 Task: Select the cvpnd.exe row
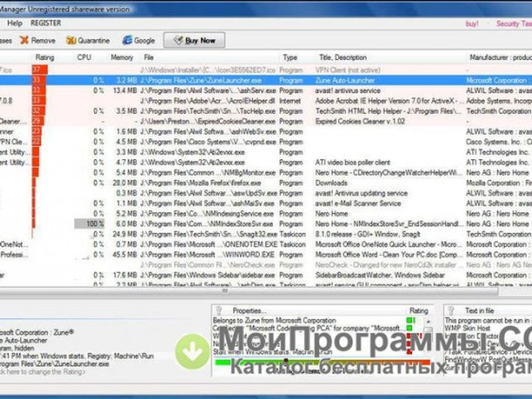click(266, 142)
